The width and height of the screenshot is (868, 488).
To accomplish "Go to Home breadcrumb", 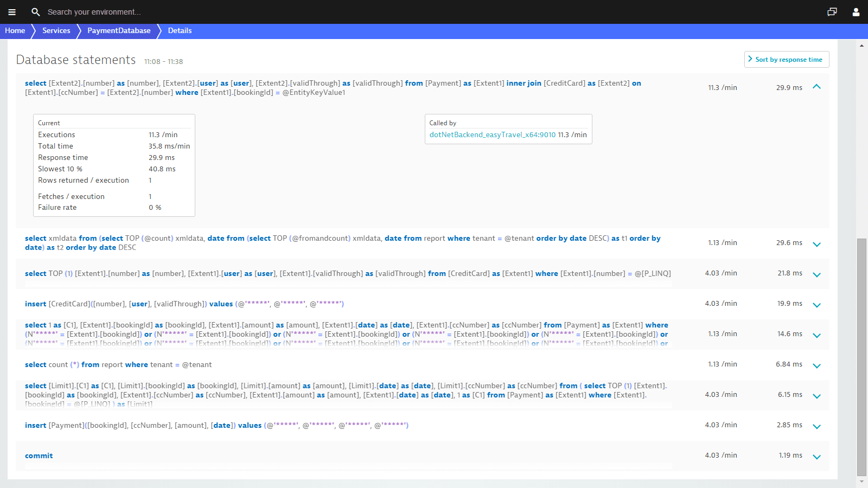I will click(x=15, y=31).
